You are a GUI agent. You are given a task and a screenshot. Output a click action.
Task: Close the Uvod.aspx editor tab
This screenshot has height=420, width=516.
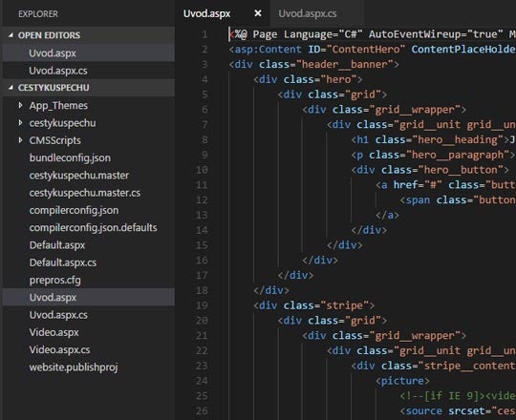(x=258, y=13)
